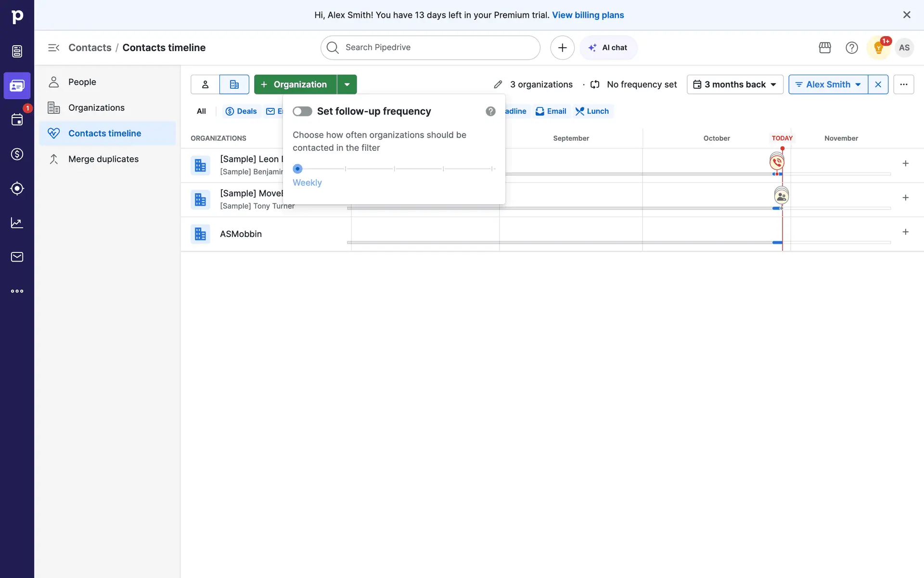The height and width of the screenshot is (578, 924).
Task: Select the Lunch activity filter tab
Action: tap(592, 111)
